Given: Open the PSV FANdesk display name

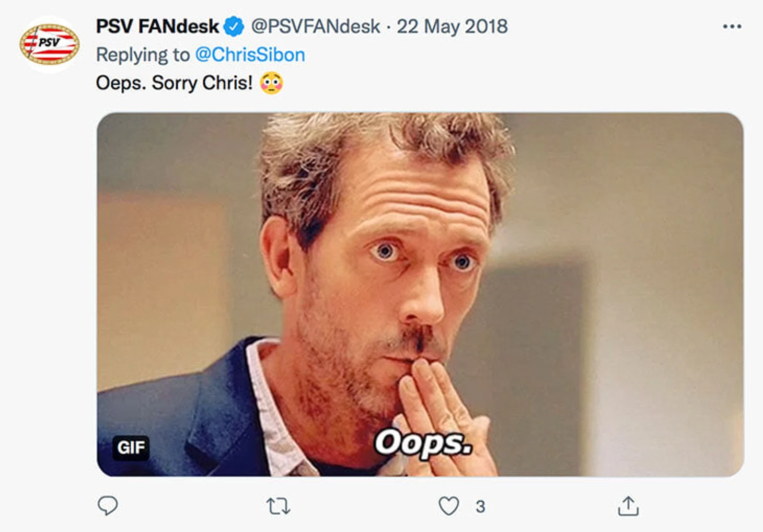Looking at the screenshot, I should coord(157,27).
